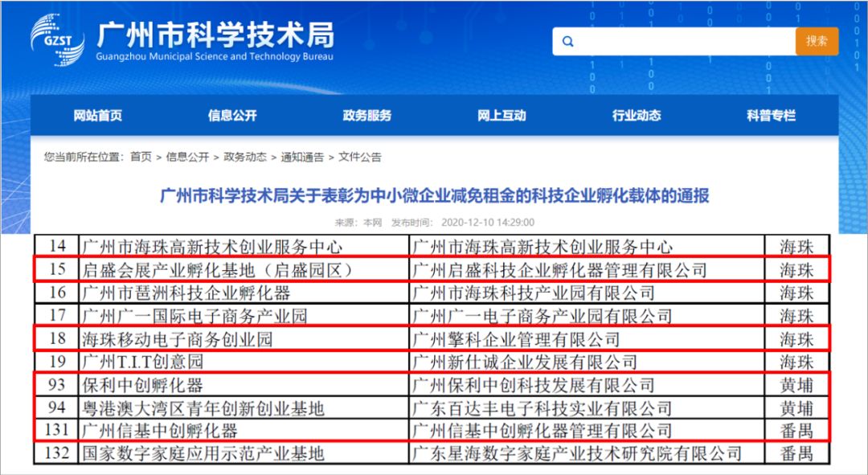868x475 pixels.
Task: Click the 搜索 search button
Action: tap(817, 42)
